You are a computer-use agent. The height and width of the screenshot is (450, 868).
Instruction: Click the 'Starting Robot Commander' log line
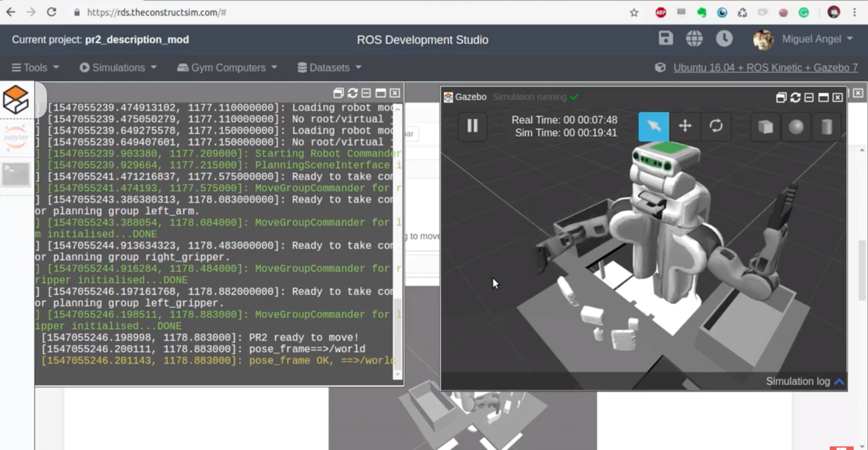pyautogui.click(x=218, y=153)
